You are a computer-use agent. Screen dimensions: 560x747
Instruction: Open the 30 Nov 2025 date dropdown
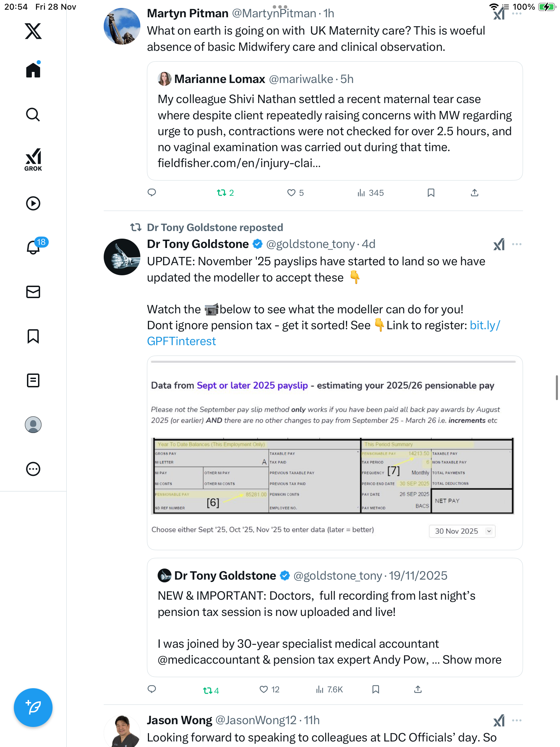[462, 531]
